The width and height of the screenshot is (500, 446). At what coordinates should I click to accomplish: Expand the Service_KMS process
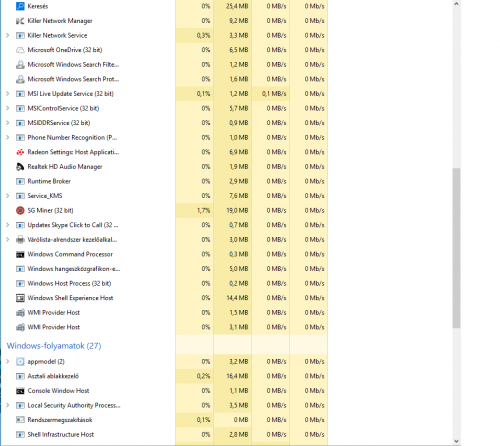click(7, 196)
